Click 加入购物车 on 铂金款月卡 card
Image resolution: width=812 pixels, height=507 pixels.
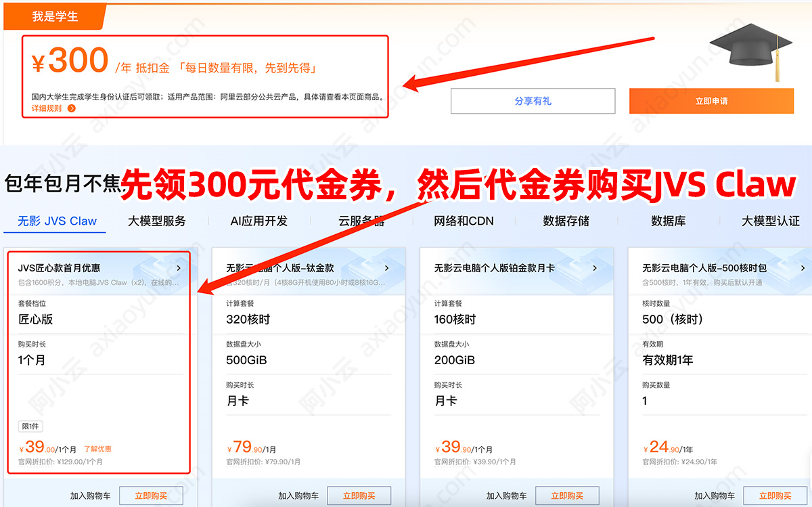tap(507, 496)
